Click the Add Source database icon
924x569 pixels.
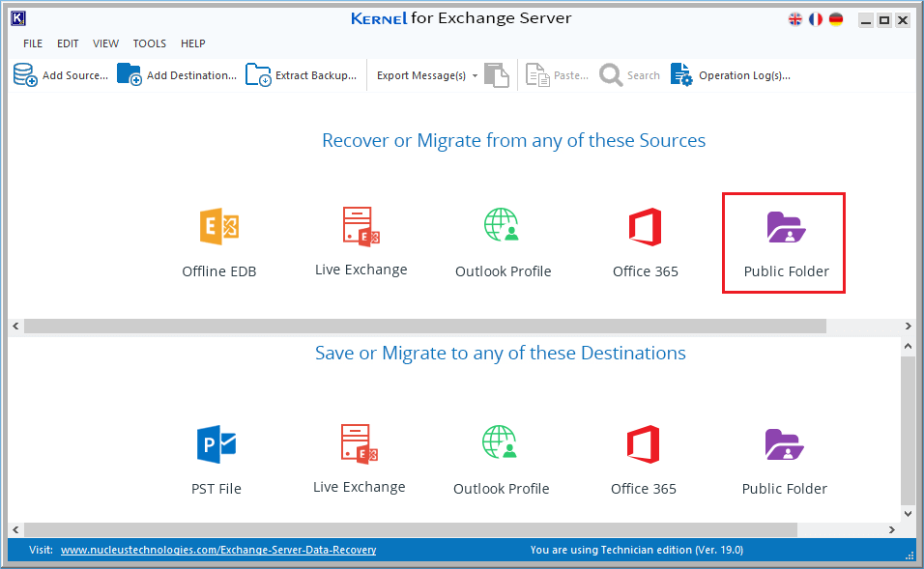[x=25, y=74]
